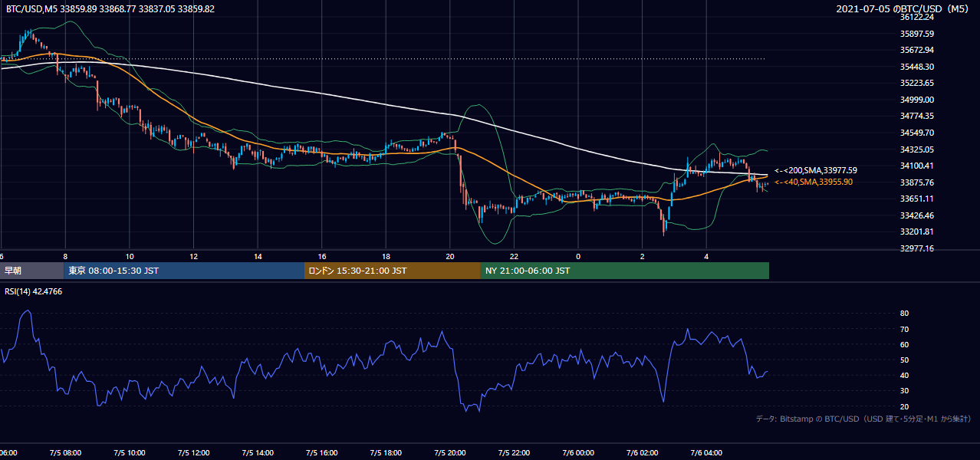Click the 東京 08:00-15:30 JST session bar
Image resolution: width=980 pixels, height=460 pixels.
(184, 271)
